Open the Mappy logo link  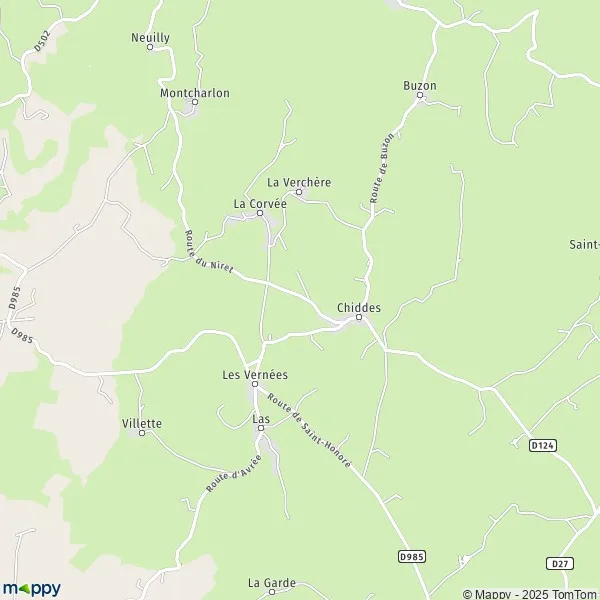(32, 589)
